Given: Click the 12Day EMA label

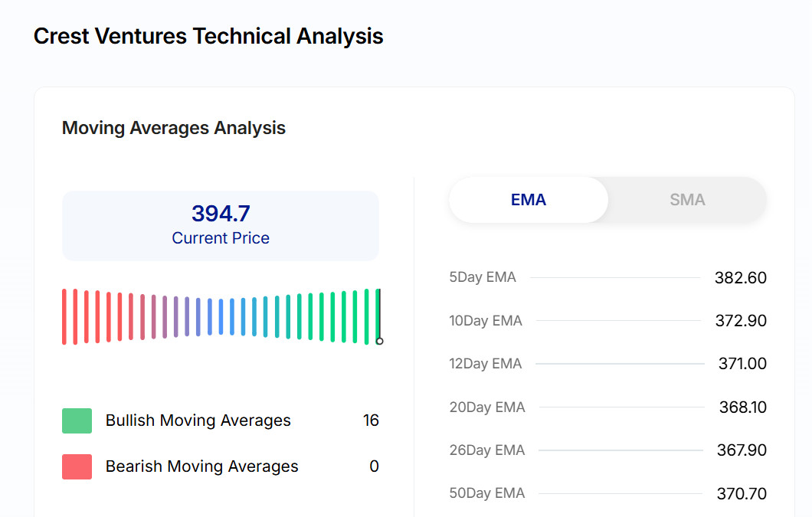Looking at the screenshot, I should [486, 364].
